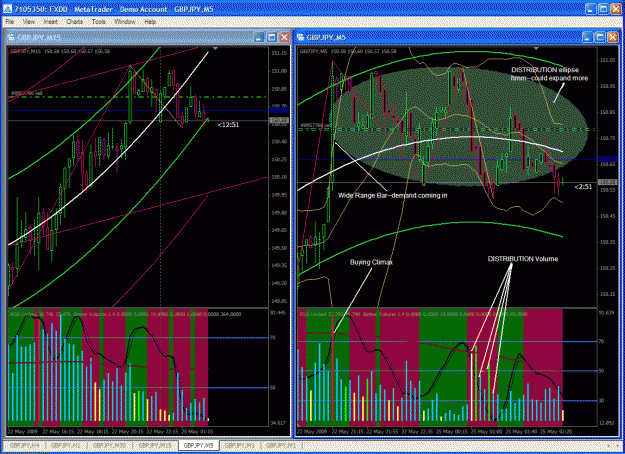Click the 151.05 price on the M5 scale

(x=607, y=60)
